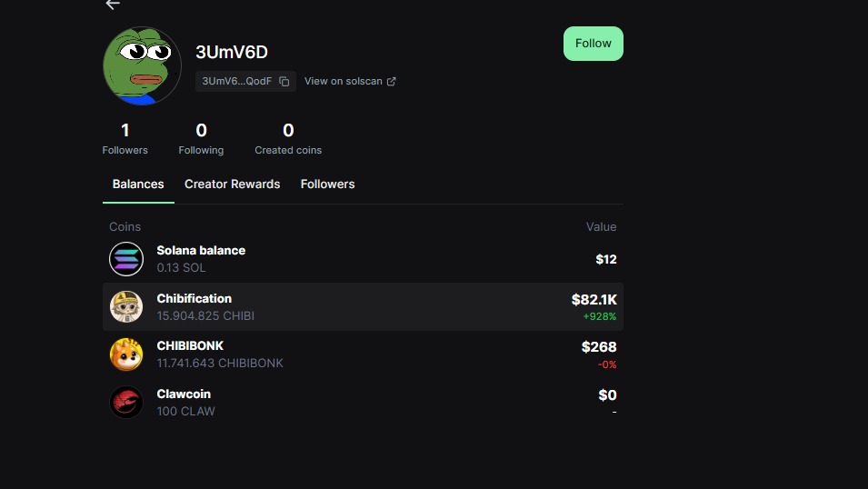This screenshot has height=489, width=868.
Task: Open the Solana balance coin icon
Action: coord(126,259)
